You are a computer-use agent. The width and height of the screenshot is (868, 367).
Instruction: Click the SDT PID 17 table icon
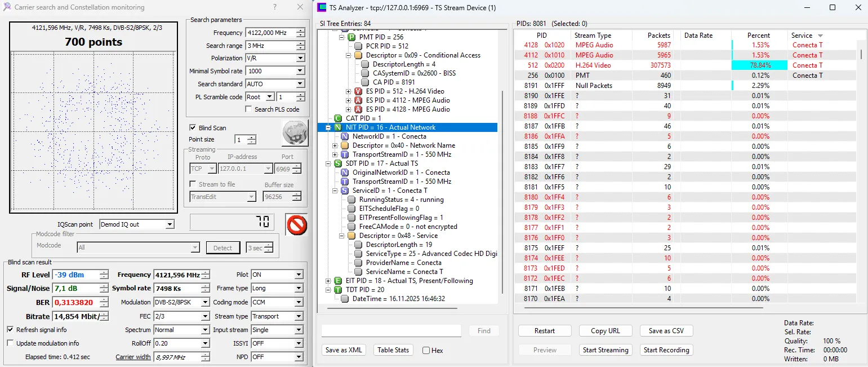338,163
